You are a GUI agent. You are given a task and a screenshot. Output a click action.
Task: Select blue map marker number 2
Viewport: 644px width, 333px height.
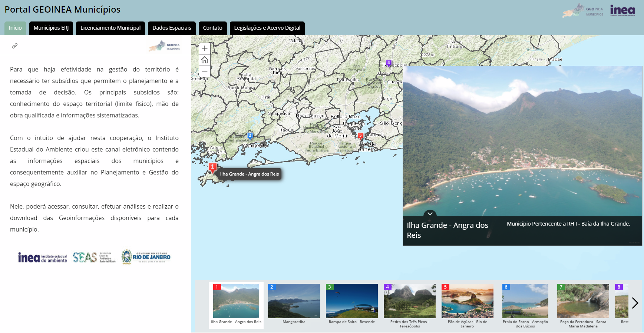250,136
